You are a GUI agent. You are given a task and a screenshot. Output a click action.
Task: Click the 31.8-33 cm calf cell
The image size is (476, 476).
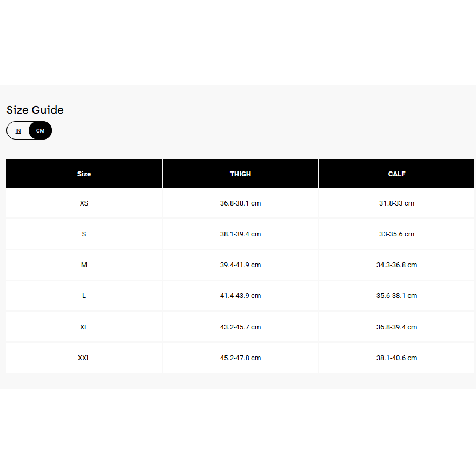coord(396,203)
